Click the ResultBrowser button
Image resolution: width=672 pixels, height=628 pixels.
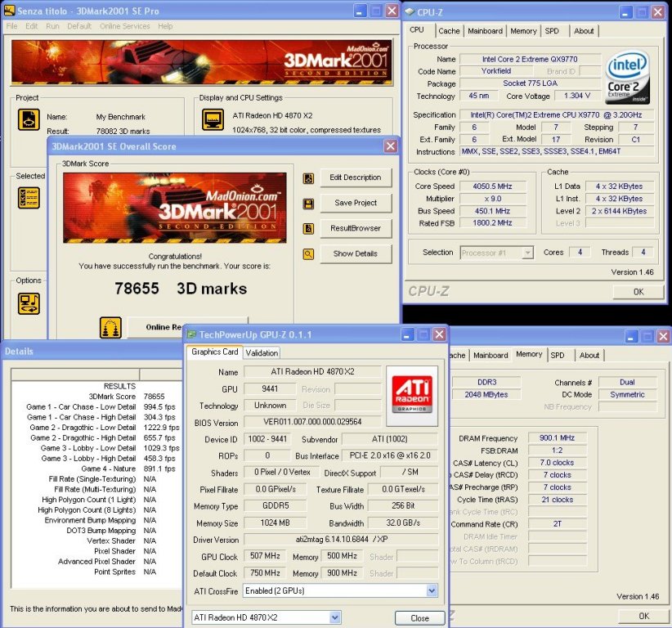[356, 228]
